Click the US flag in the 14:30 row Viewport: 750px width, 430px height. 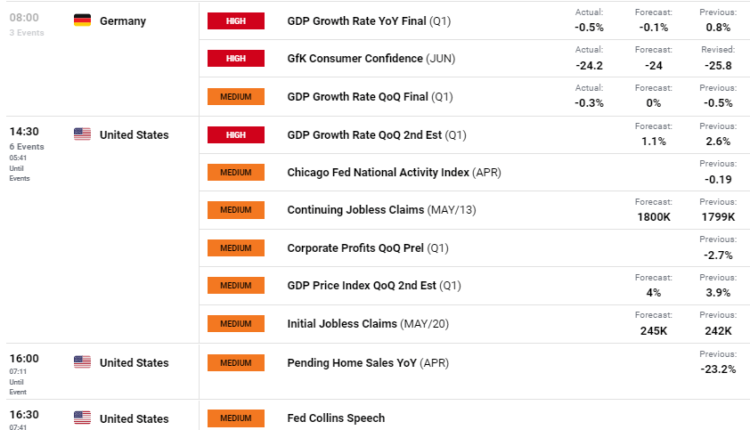pos(83,135)
